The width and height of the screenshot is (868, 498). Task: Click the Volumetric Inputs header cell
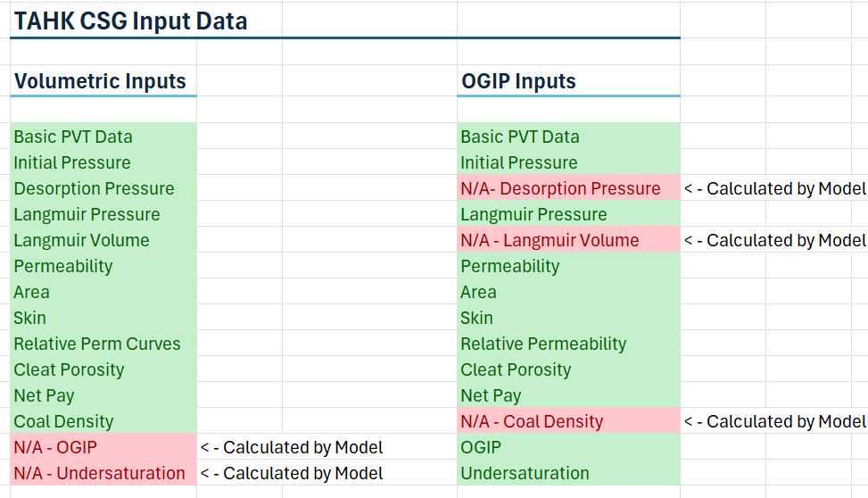tap(100, 81)
